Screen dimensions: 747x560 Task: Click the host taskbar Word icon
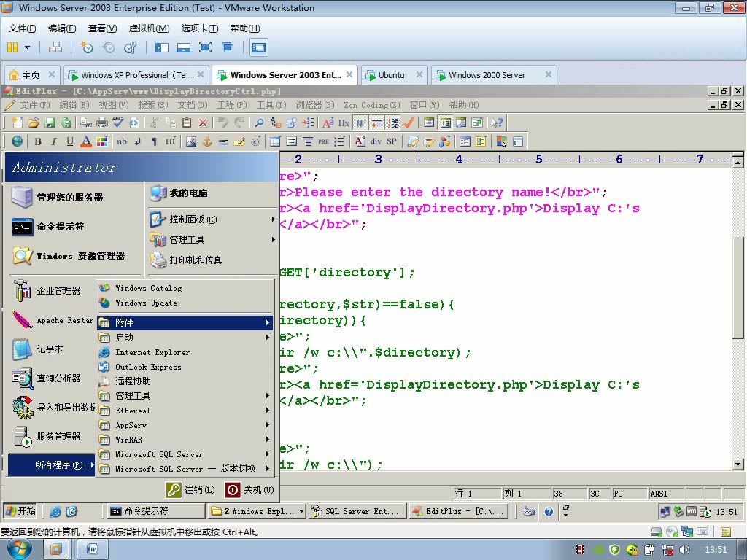click(x=92, y=550)
